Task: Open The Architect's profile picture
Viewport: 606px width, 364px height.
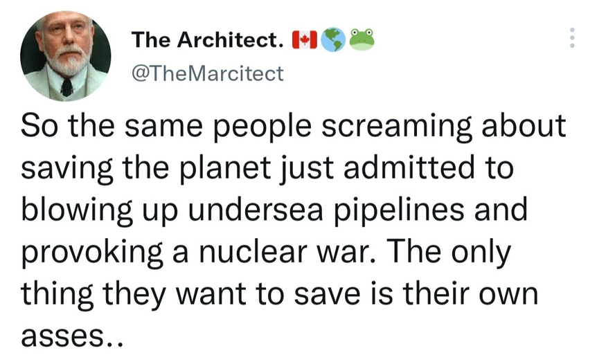Action: [66, 57]
